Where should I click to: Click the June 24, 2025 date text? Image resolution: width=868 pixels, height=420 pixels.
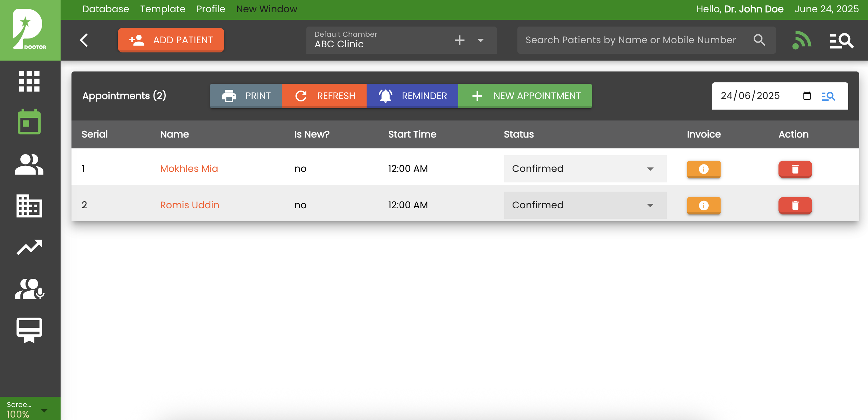pyautogui.click(x=826, y=9)
